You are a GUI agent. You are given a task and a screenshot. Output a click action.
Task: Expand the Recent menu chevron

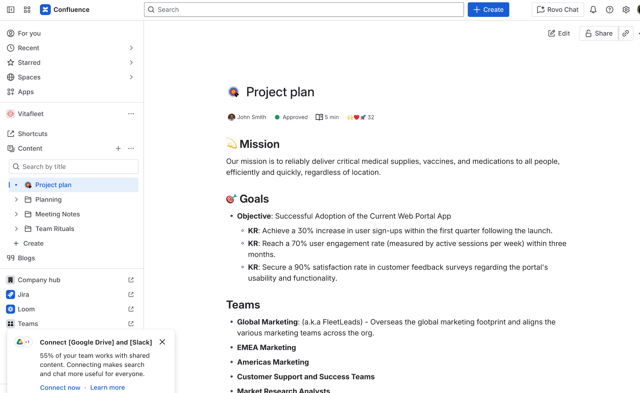point(131,48)
